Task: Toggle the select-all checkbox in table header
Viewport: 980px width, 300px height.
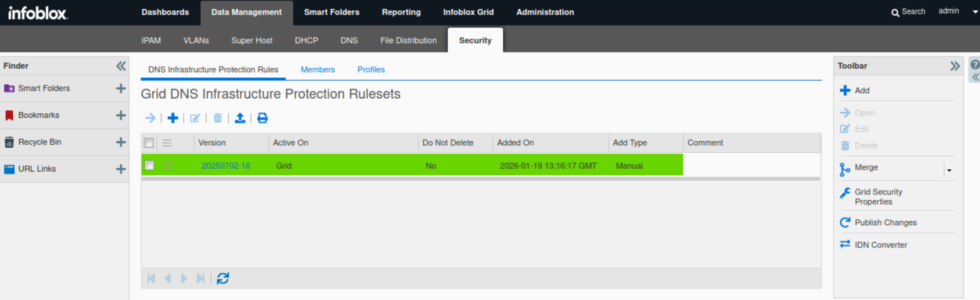Action: (149, 143)
